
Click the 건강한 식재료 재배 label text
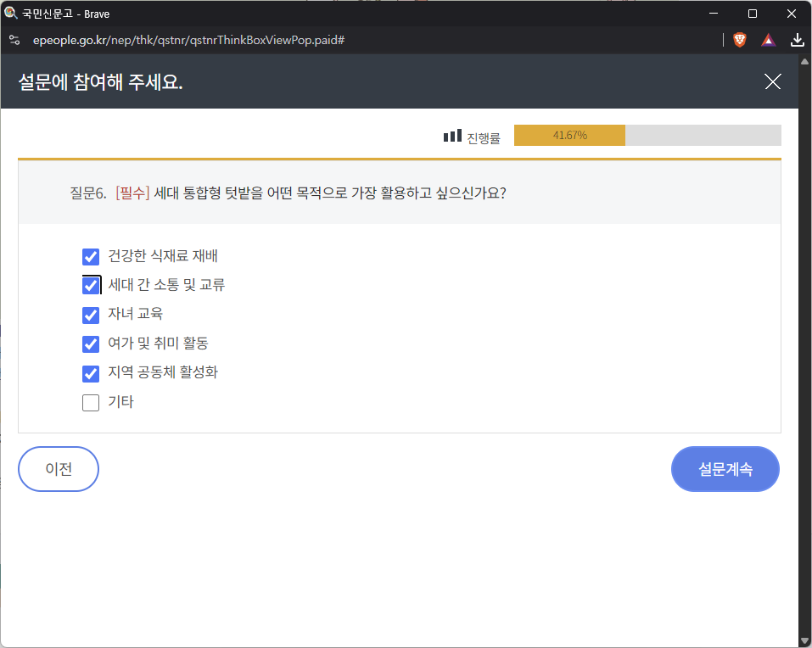coord(163,255)
